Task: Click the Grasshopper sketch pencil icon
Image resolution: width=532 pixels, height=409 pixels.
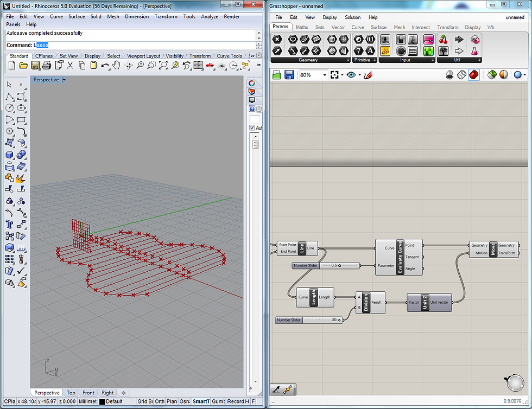Action: click(368, 75)
